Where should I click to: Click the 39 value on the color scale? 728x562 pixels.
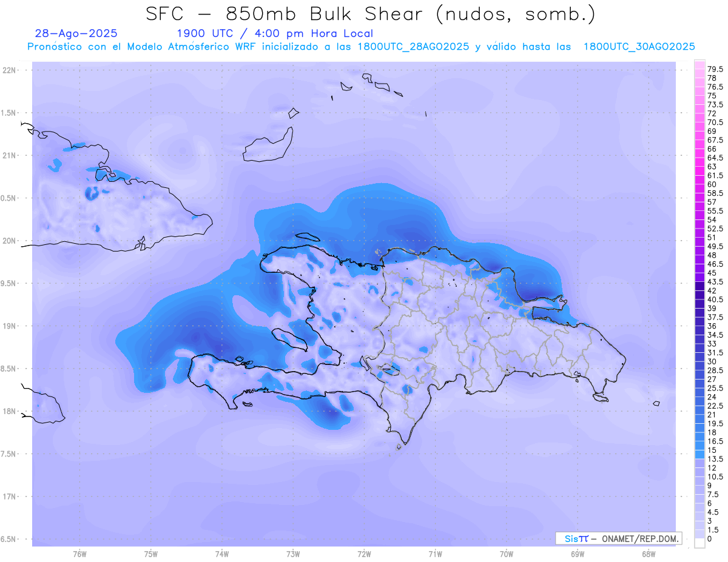[x=712, y=308]
